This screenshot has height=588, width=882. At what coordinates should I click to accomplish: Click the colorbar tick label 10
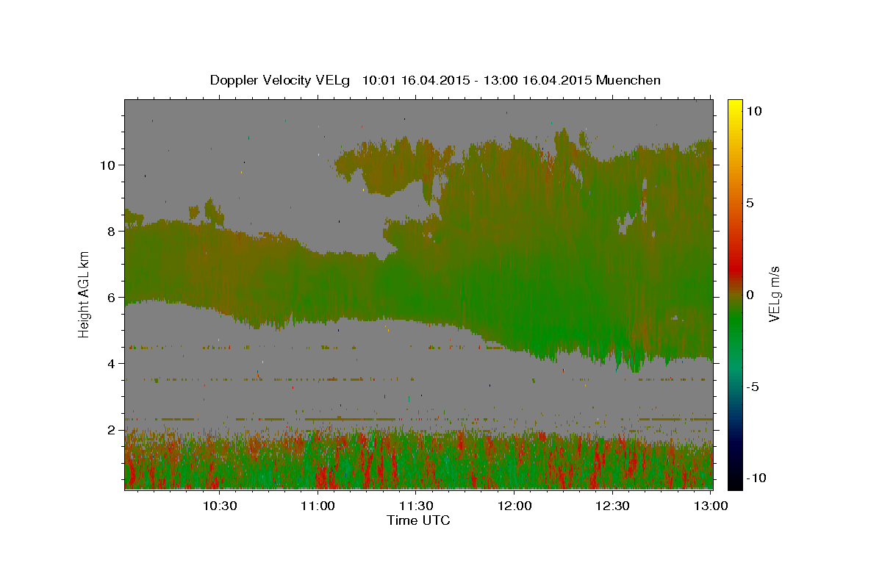pos(754,111)
